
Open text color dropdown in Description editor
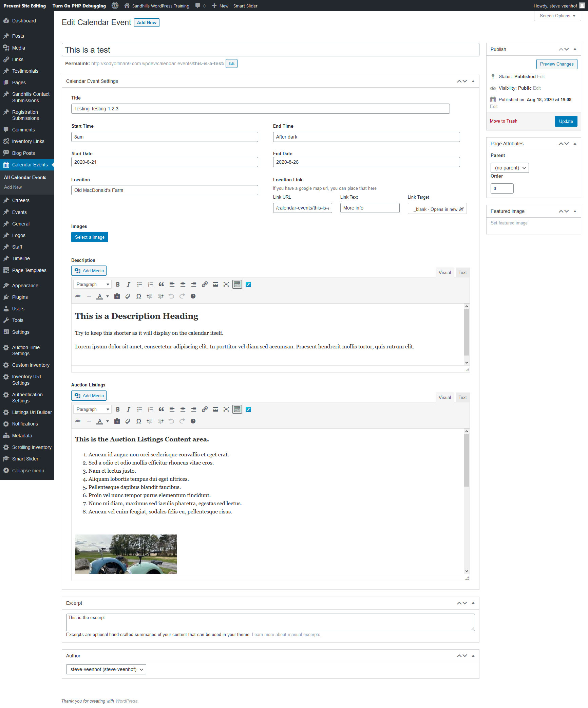108,296
